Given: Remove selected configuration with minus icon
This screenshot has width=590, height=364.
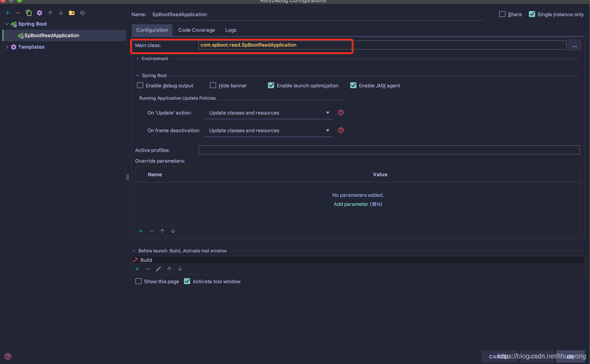Looking at the screenshot, I should (18, 13).
